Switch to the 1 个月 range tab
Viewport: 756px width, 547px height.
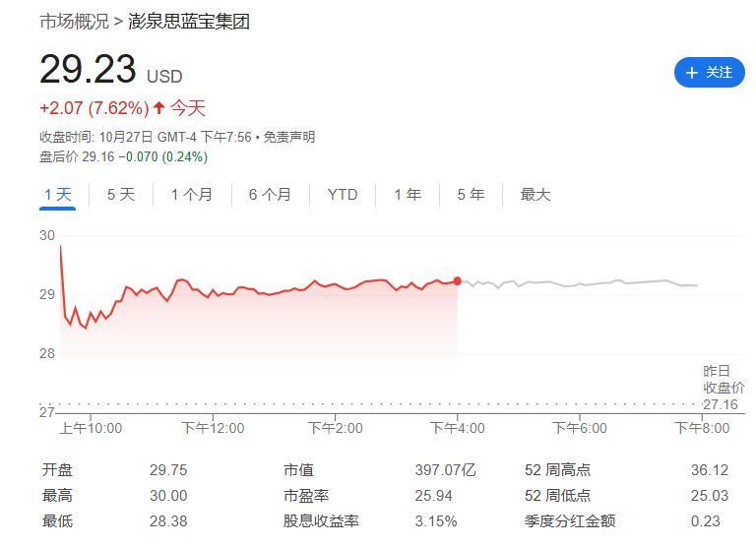(x=192, y=195)
